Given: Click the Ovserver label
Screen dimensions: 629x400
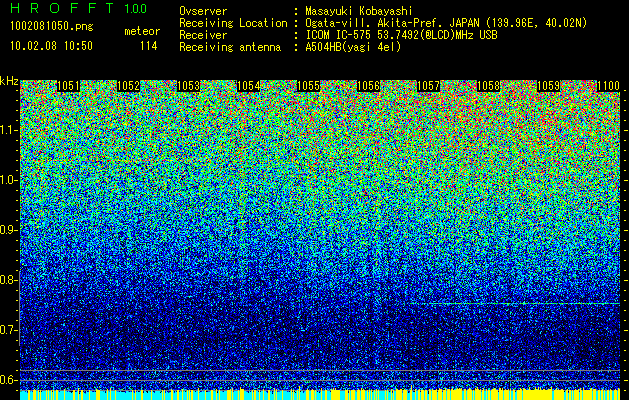Looking at the screenshot, I should click(203, 11).
